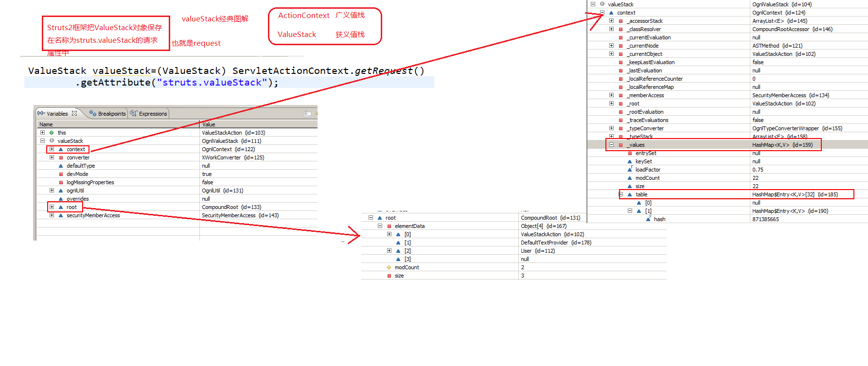Expand the root node in Variables panel
The image size is (868, 366).
click(52, 207)
